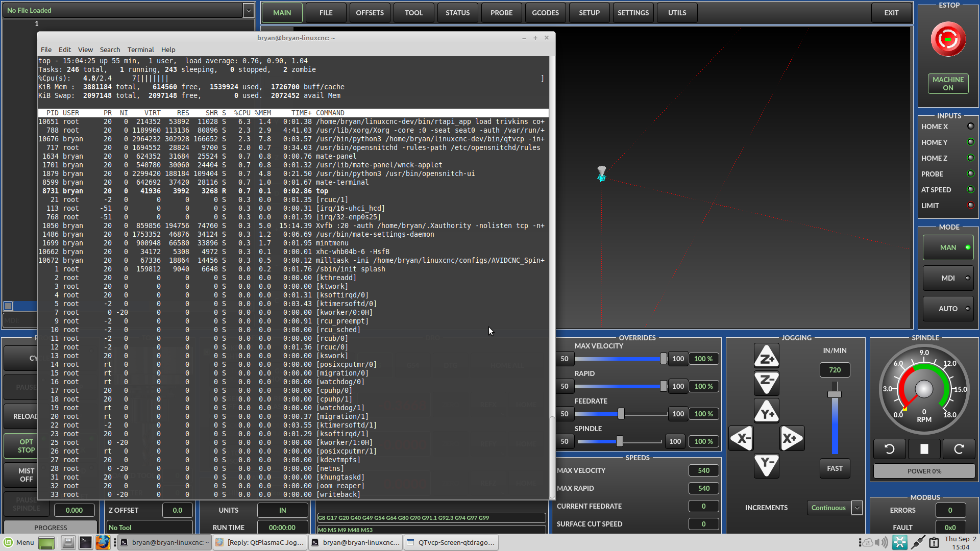Screen dimensions: 980x551
Task: Jog X axis with X- arrow
Action: [x=741, y=438]
